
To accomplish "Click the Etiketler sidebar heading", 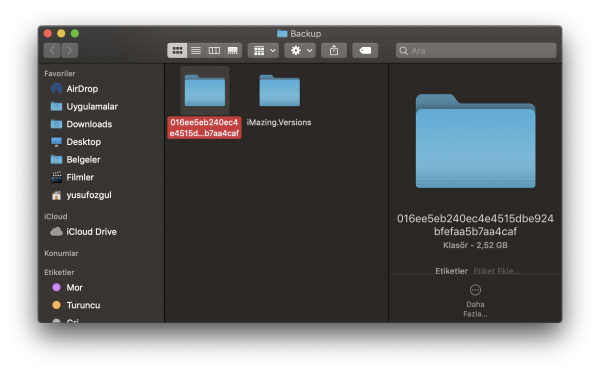I will pos(59,272).
